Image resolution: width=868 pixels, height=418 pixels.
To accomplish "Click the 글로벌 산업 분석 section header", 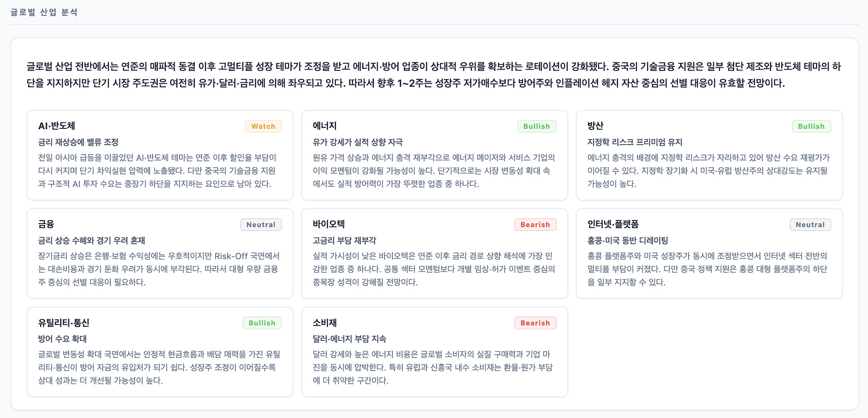I will [x=44, y=12].
